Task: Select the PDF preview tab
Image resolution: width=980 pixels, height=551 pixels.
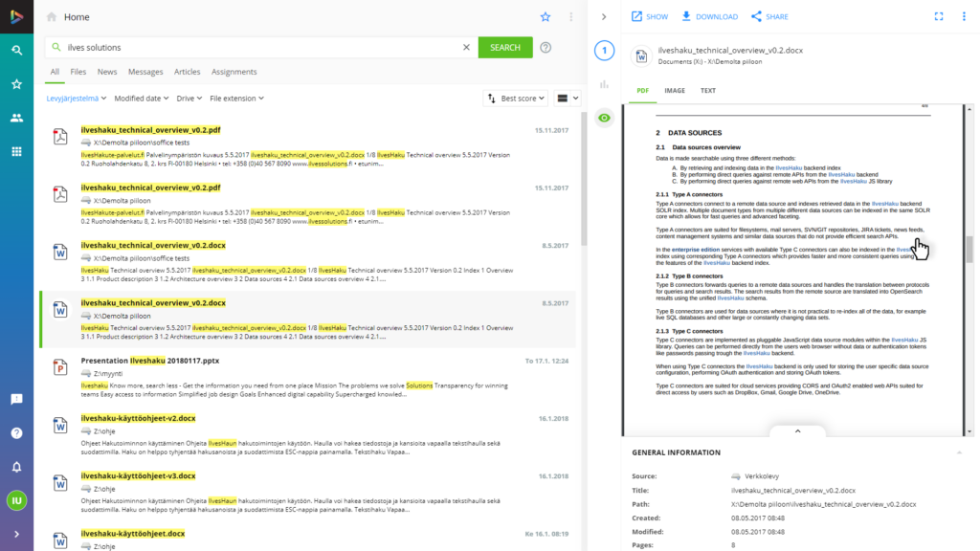Action: pos(642,91)
